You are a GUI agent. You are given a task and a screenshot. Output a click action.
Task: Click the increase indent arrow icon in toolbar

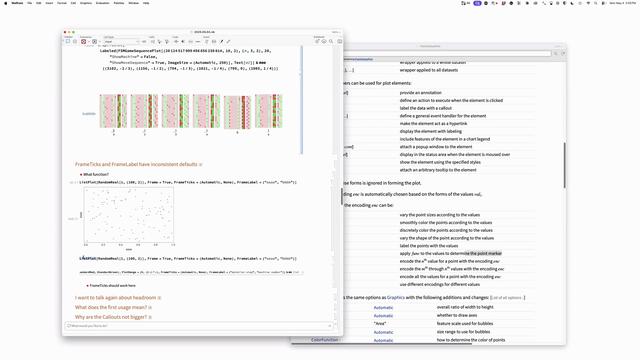[x=176, y=41]
